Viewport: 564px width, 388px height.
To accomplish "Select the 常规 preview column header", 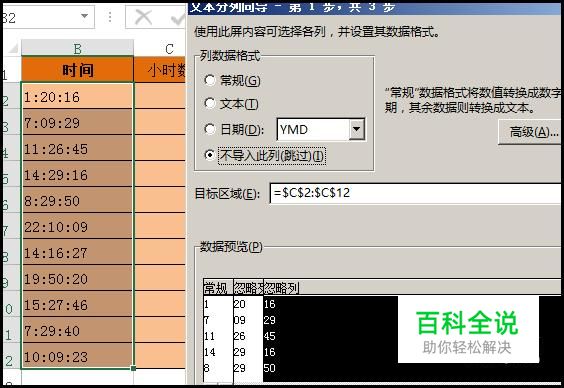I will coord(218,287).
